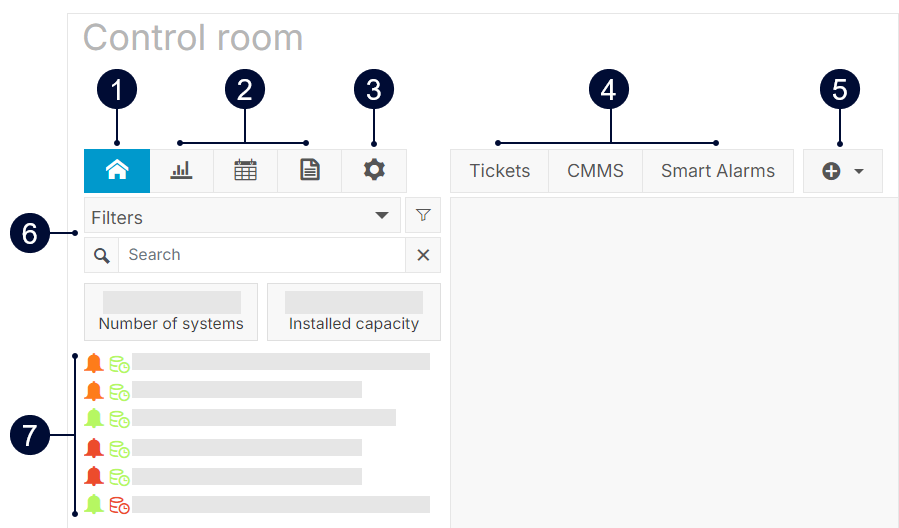Open the document reports view
This screenshot has width=899, height=528.
[x=310, y=171]
